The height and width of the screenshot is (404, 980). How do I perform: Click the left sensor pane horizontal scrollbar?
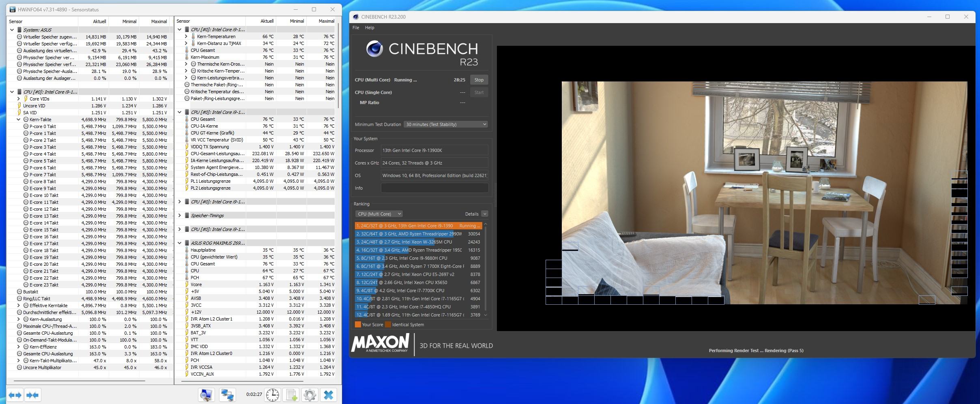tap(79, 381)
